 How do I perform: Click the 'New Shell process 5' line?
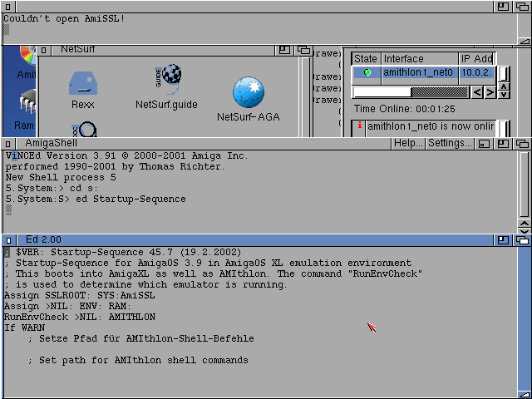point(61,177)
